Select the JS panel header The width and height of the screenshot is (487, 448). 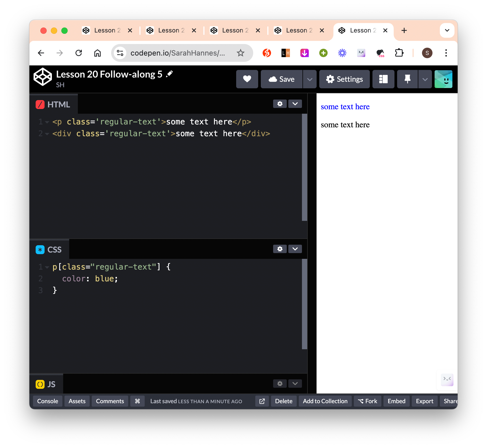click(46, 384)
